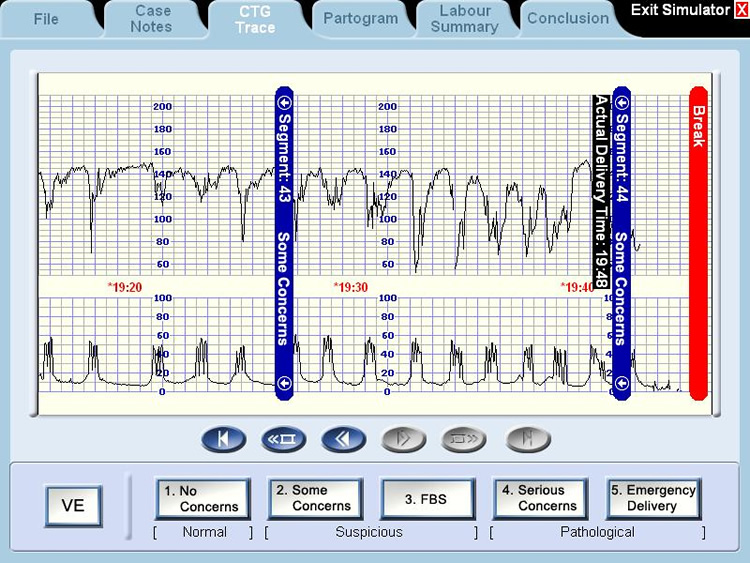This screenshot has height=563, width=750.
Task: Click top arrow icon on Segment 43 bar
Action: tap(285, 103)
